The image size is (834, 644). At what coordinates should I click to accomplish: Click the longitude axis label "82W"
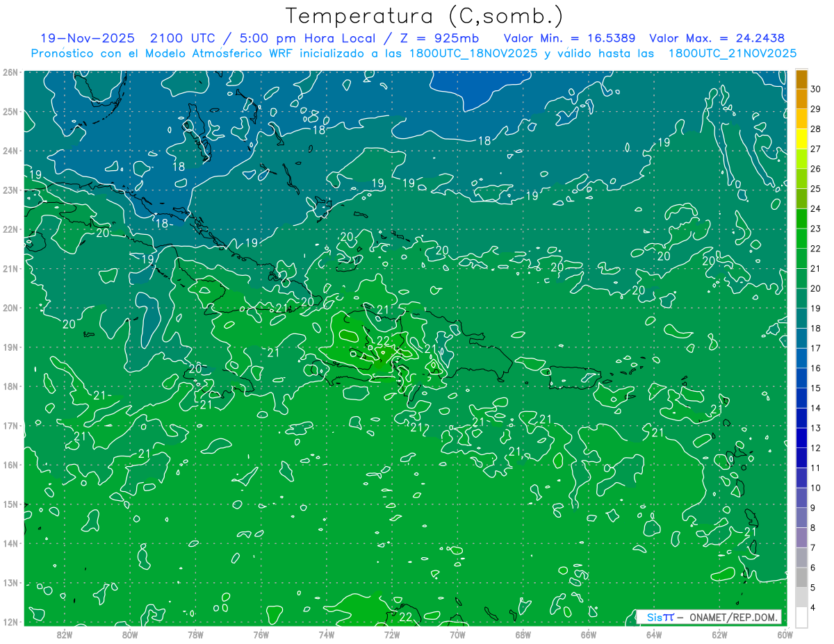pyautogui.click(x=65, y=634)
